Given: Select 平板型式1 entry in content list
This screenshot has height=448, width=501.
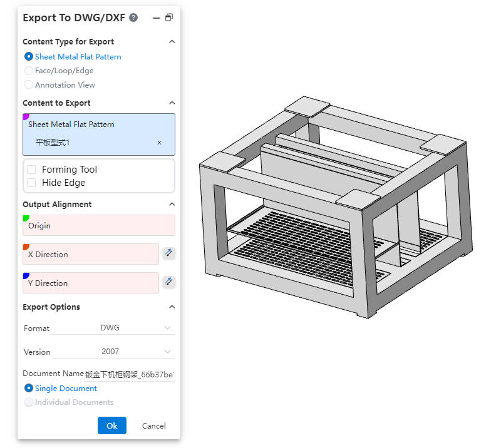Looking at the screenshot, I should [53, 143].
